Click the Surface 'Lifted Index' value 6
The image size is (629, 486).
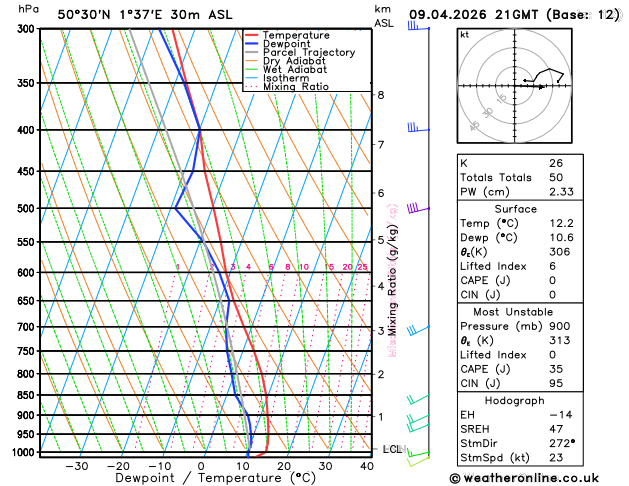tap(552, 266)
